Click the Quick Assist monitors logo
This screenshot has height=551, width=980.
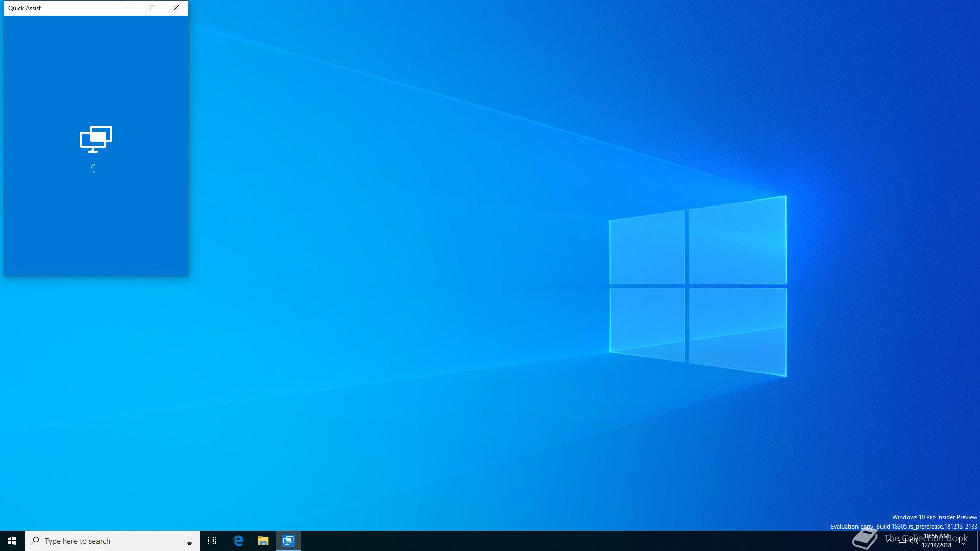[96, 139]
